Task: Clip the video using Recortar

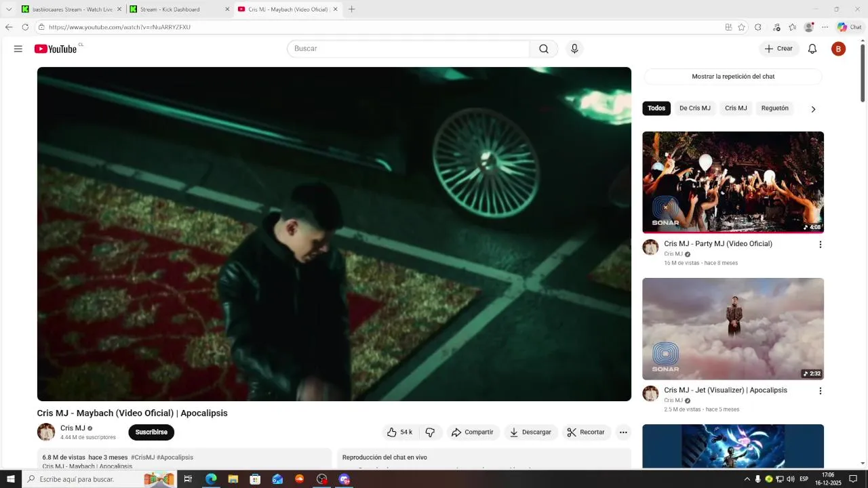Action: pyautogui.click(x=586, y=432)
